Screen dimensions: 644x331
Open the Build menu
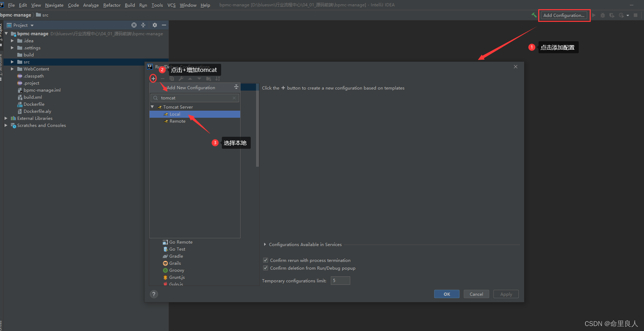tap(130, 5)
